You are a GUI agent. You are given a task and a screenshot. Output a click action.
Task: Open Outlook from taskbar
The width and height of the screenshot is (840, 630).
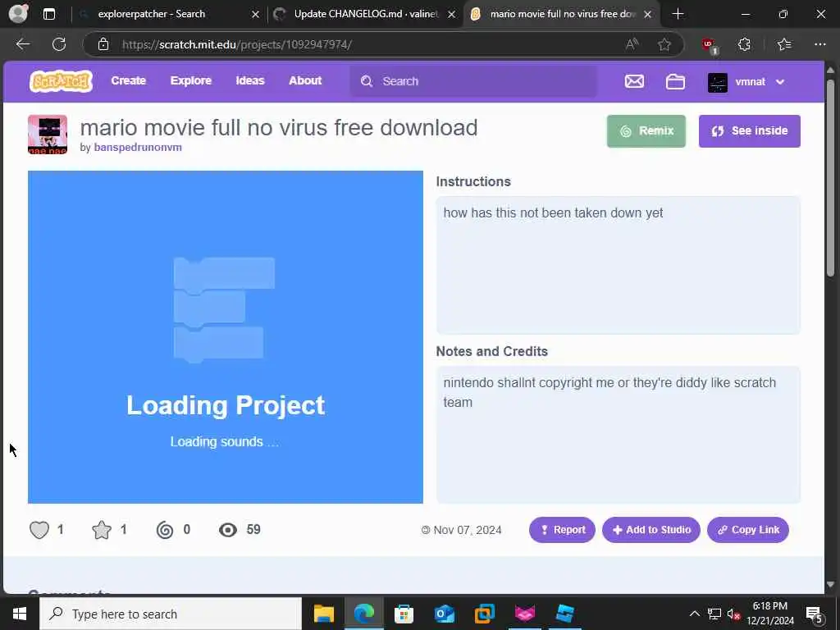point(444,614)
